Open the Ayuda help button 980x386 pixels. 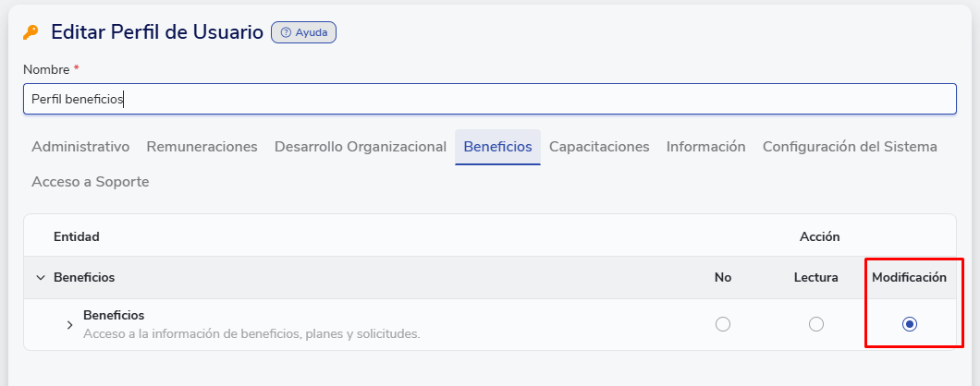click(303, 32)
